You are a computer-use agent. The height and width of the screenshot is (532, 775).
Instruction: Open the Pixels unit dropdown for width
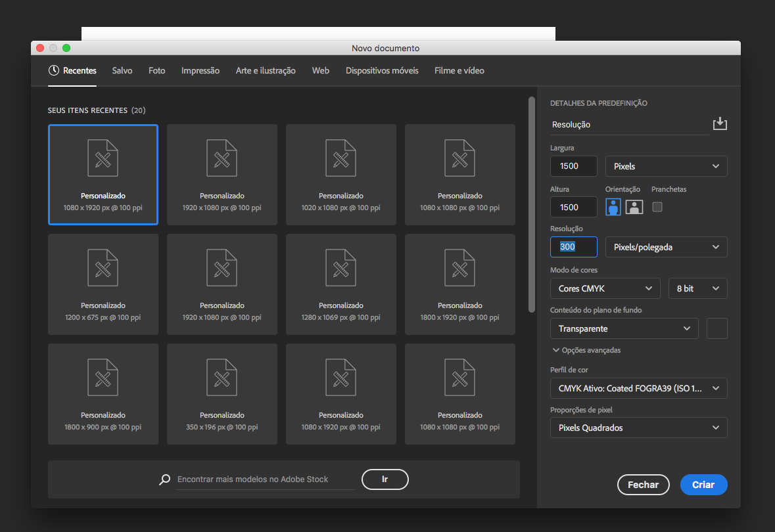coord(666,166)
